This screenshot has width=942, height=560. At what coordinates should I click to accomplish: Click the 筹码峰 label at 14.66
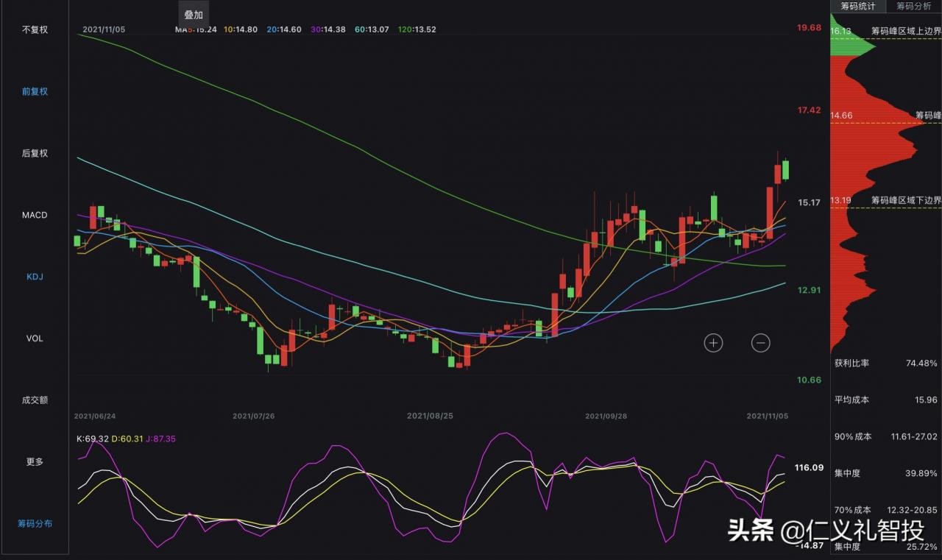click(x=928, y=116)
